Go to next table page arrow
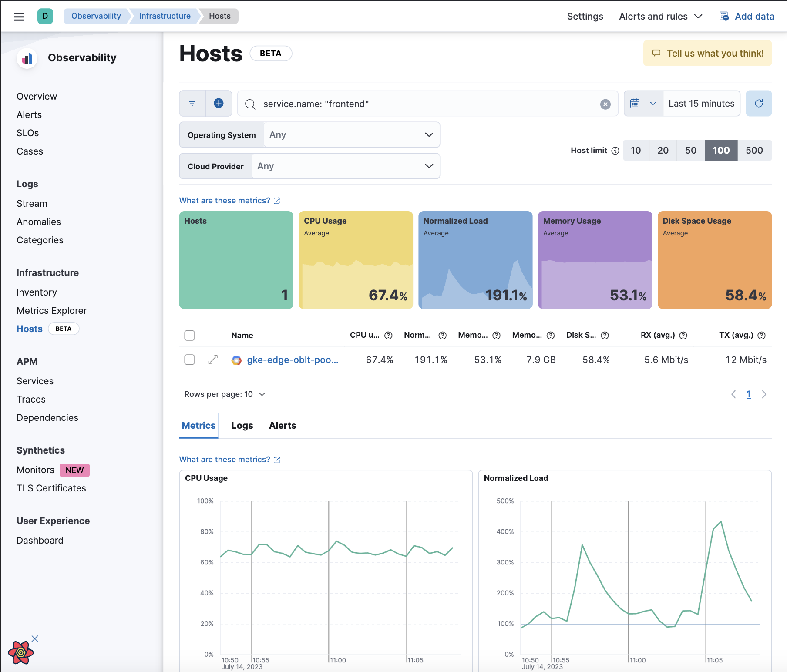Image resolution: width=787 pixels, height=672 pixels. 764,394
